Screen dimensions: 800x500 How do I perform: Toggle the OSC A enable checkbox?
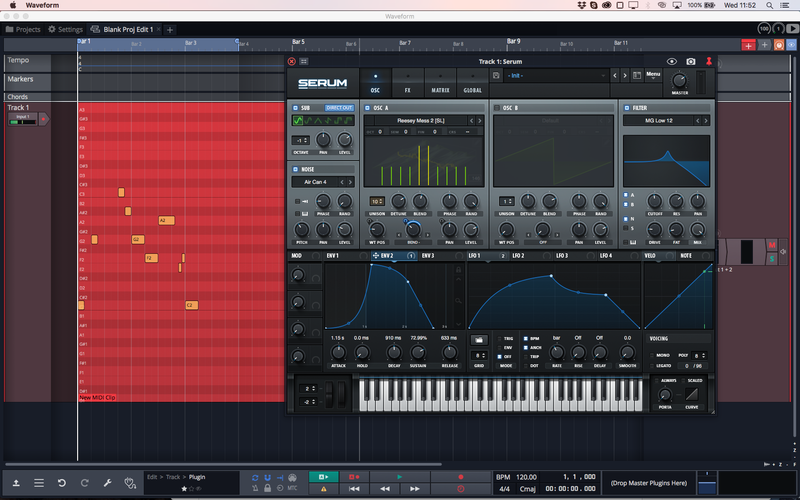click(367, 108)
